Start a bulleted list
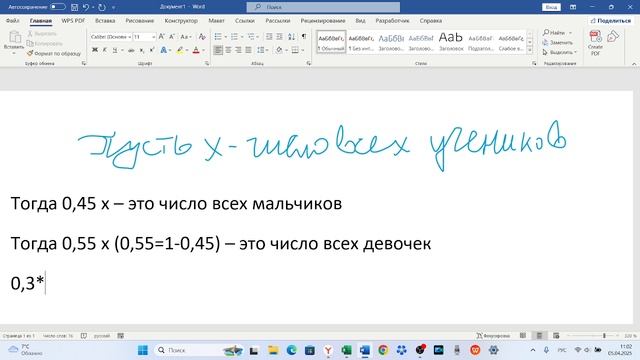 click(x=218, y=37)
